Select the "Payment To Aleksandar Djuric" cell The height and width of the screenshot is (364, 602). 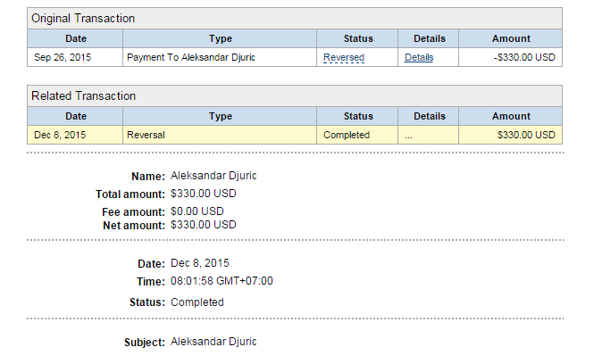[192, 57]
